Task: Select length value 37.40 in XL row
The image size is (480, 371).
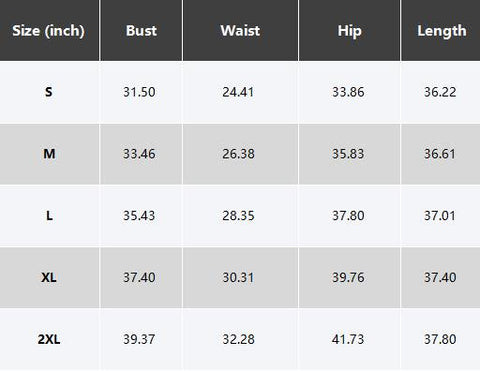Action: pos(440,277)
